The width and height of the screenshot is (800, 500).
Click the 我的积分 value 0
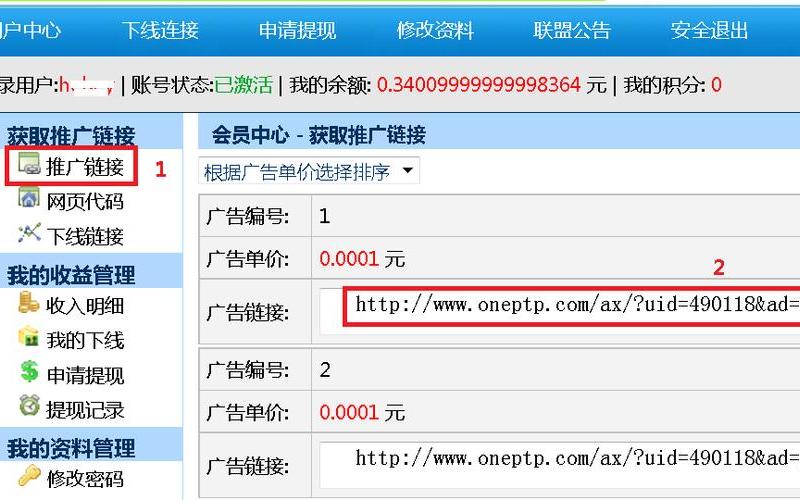(x=716, y=85)
